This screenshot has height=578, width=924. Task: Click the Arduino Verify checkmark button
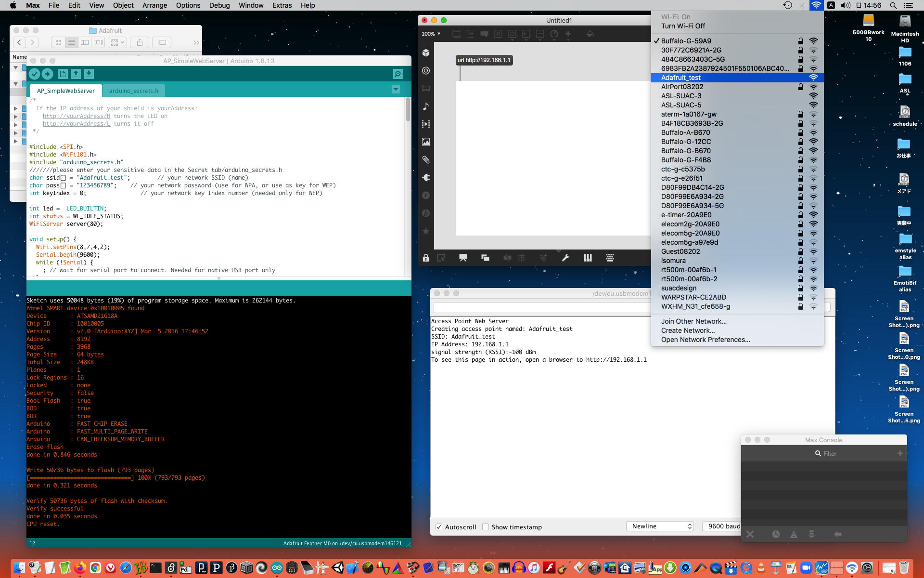34,74
